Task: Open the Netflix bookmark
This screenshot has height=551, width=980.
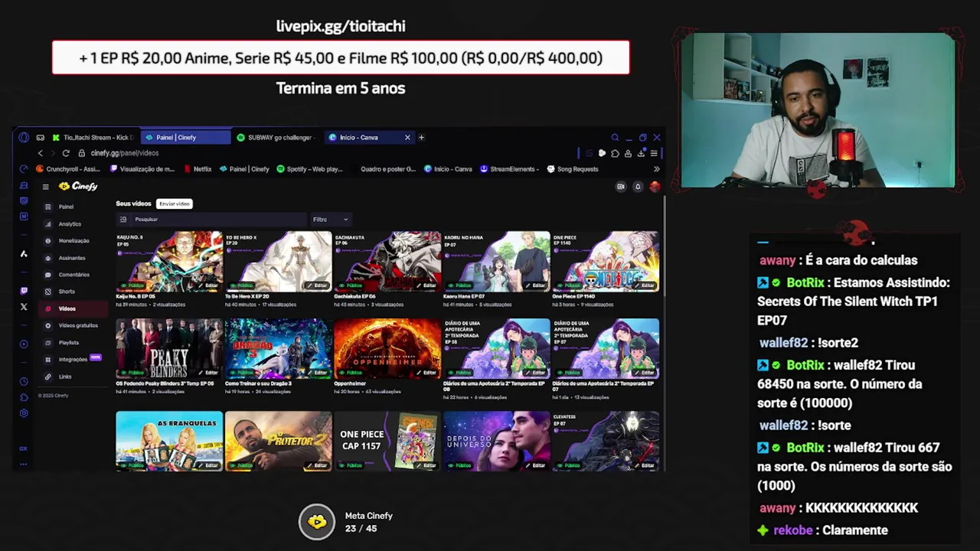Action: tap(198, 169)
